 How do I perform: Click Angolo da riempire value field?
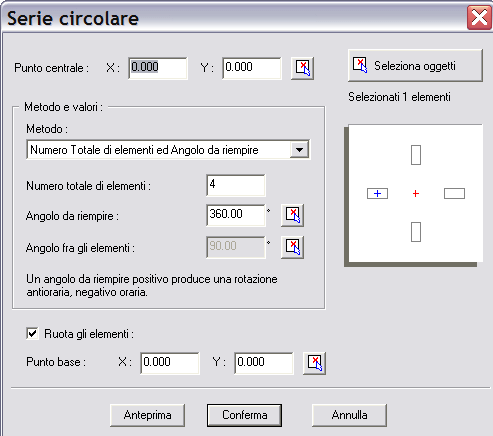pos(236,215)
